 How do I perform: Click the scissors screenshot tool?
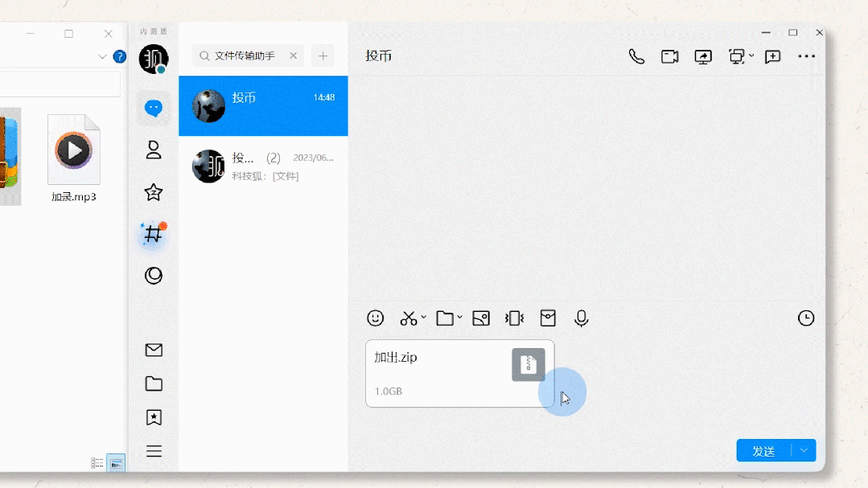pyautogui.click(x=409, y=318)
